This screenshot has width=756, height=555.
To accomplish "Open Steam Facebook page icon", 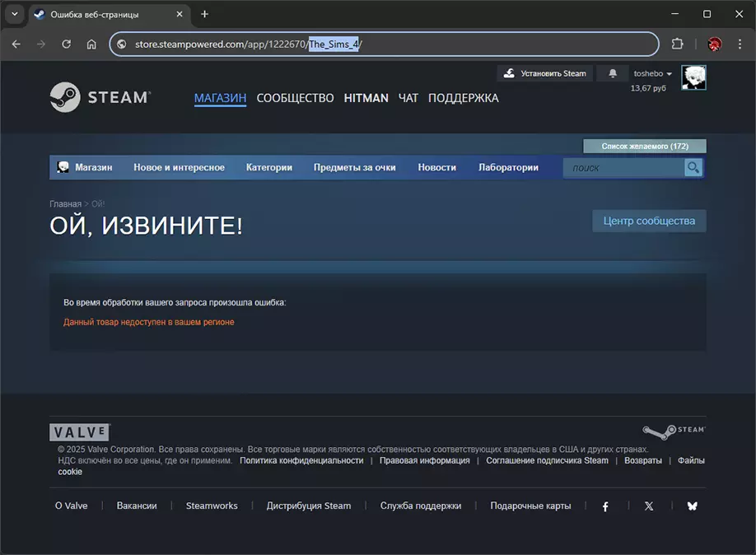I will coord(605,506).
